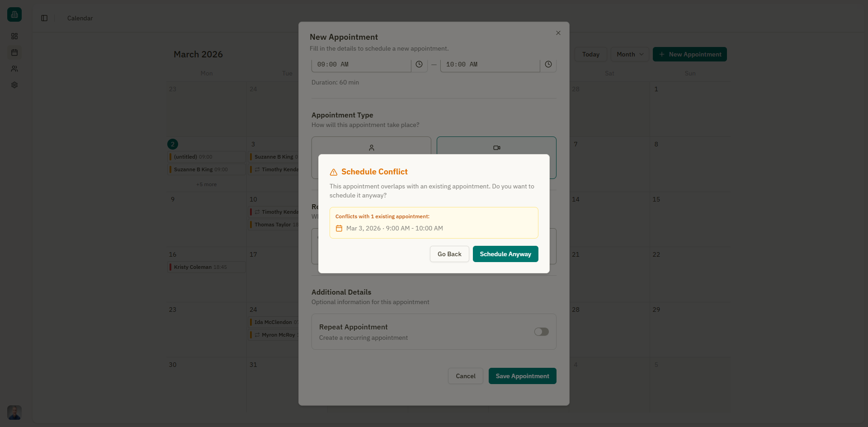868x427 pixels.
Task: Select the Calendar icon in the left sidebar
Action: 14,52
